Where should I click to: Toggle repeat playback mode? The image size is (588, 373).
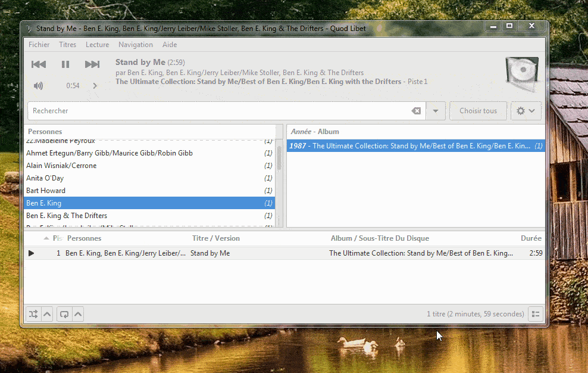(64, 314)
